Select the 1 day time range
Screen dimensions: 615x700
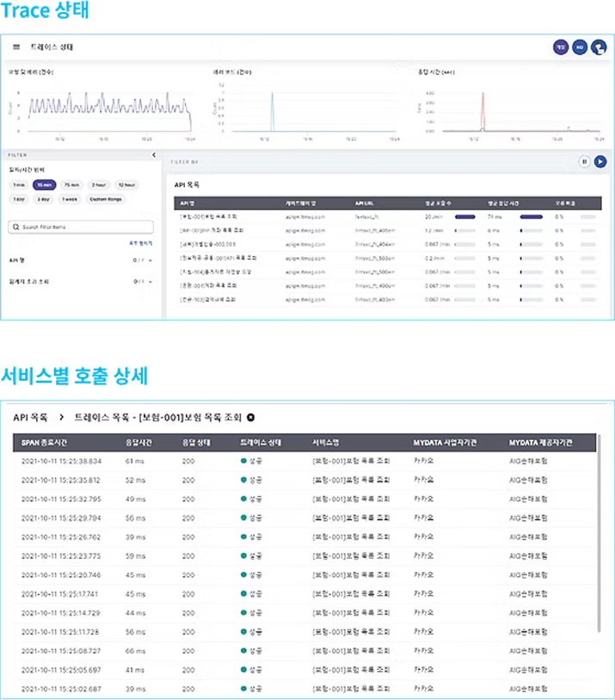(19, 200)
